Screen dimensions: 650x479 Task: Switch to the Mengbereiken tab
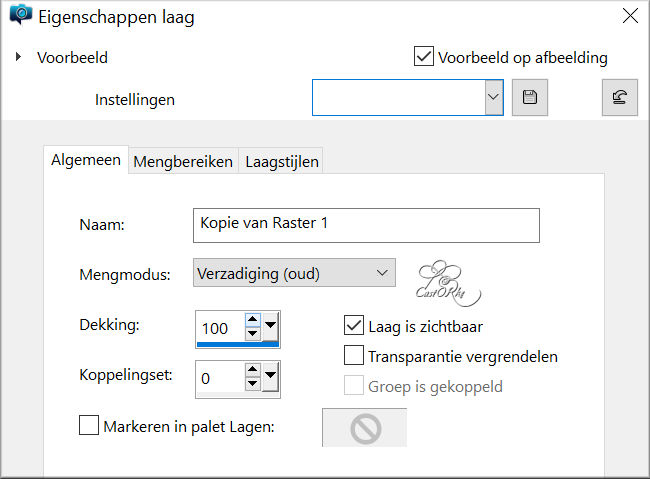(x=183, y=161)
